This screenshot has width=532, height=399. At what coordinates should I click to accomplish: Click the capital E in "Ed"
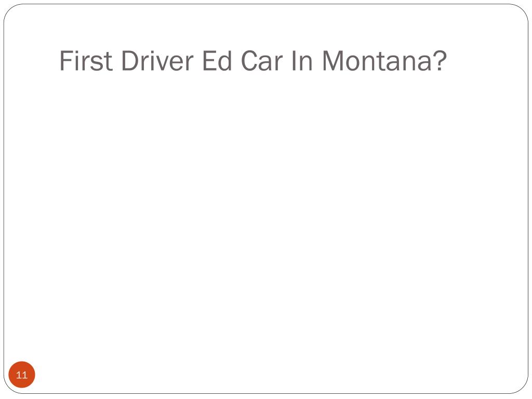coord(209,61)
